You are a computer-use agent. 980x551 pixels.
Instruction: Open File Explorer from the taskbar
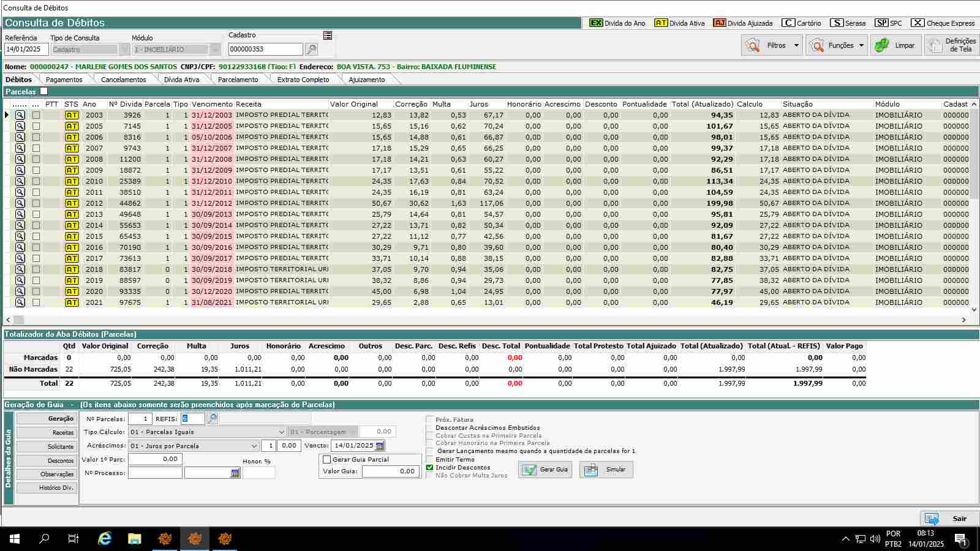[135, 539]
